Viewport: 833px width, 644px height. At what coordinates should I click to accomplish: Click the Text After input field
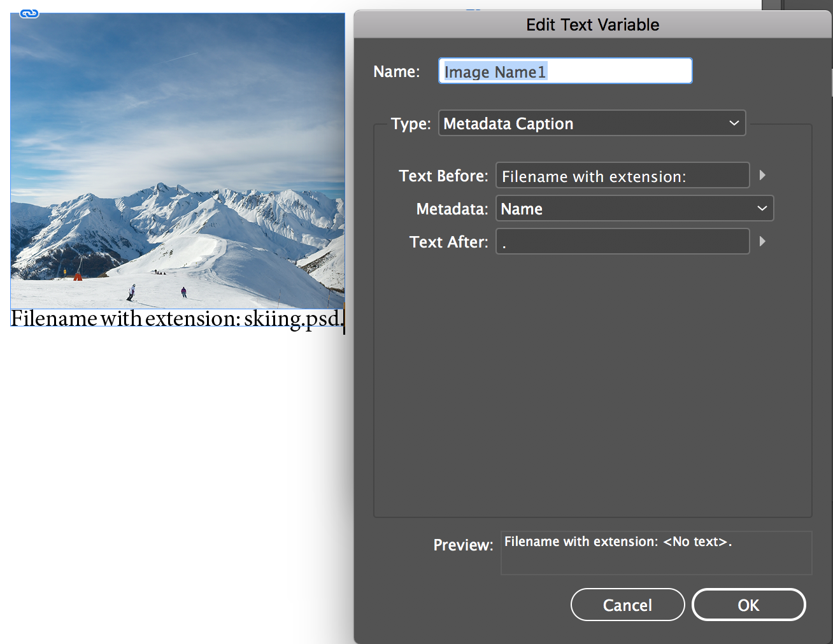click(622, 242)
